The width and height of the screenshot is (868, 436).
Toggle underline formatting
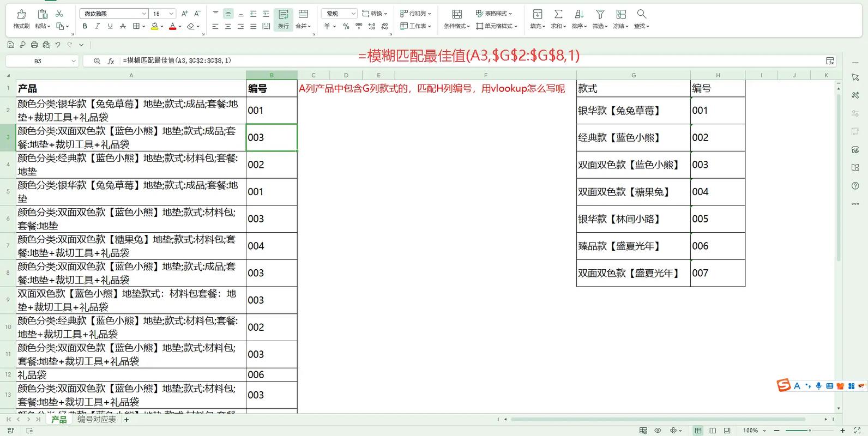110,26
